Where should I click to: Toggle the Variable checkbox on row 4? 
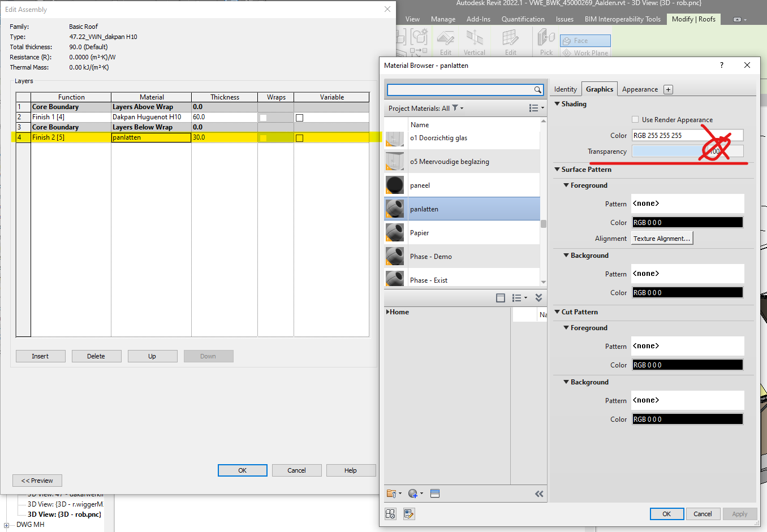(299, 137)
